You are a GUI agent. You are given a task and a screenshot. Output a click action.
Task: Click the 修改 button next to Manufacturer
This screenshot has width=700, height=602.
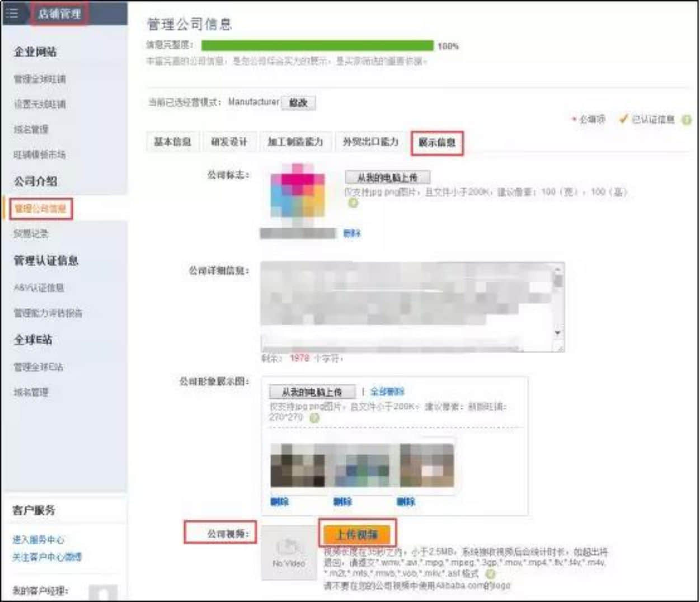click(298, 103)
